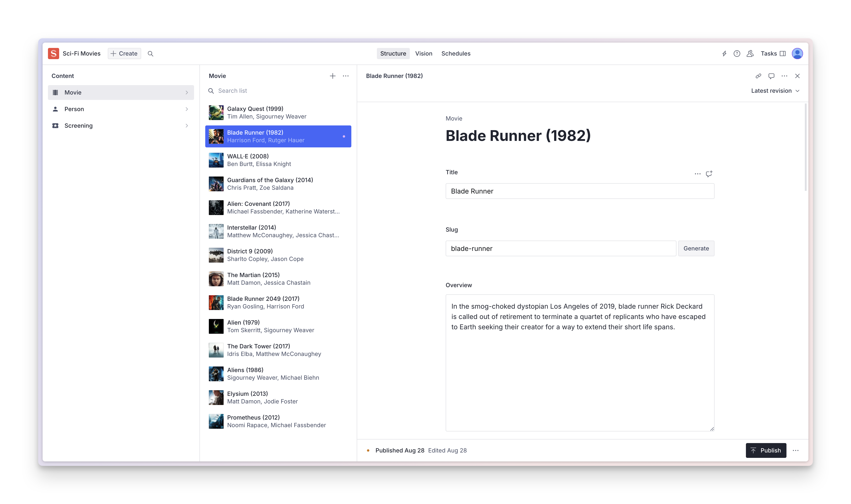The height and width of the screenshot is (504, 851).
Task: Click the search magnifier in top bar
Action: (151, 54)
